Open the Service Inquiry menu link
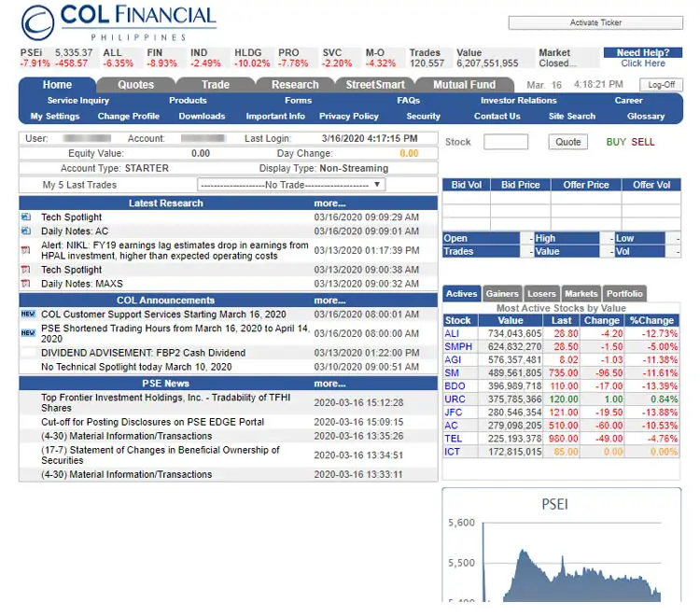This screenshot has width=700, height=616. point(78,101)
